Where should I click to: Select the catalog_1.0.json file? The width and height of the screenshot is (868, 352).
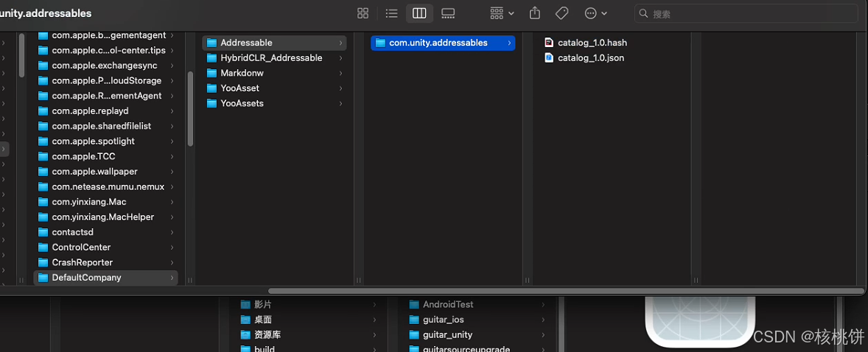click(x=584, y=57)
